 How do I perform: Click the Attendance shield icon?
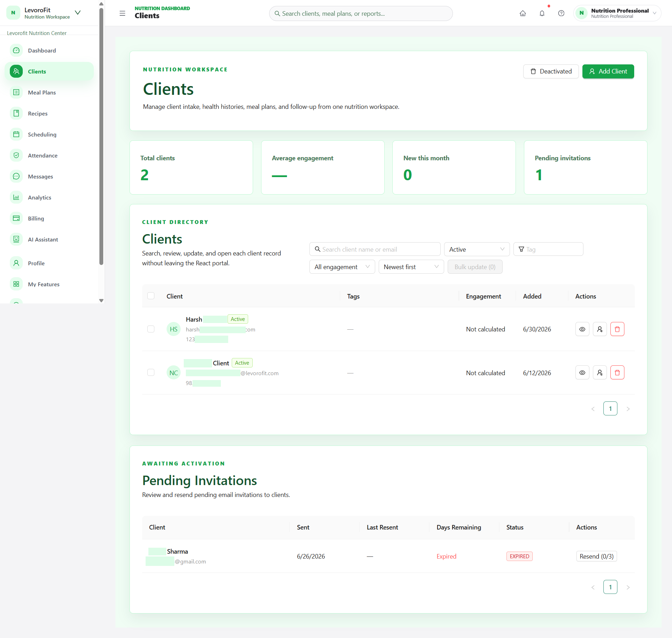[16, 155]
